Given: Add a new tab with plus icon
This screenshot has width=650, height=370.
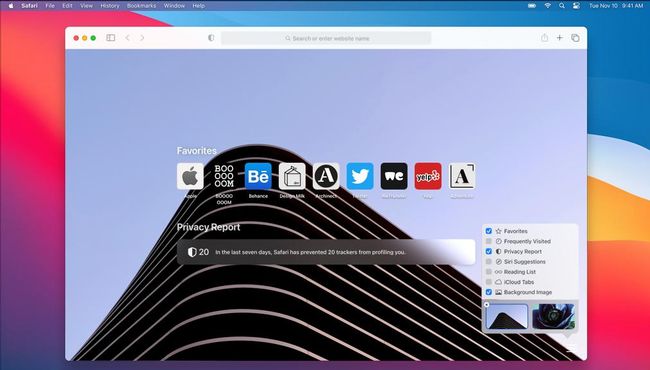Looking at the screenshot, I should (559, 38).
